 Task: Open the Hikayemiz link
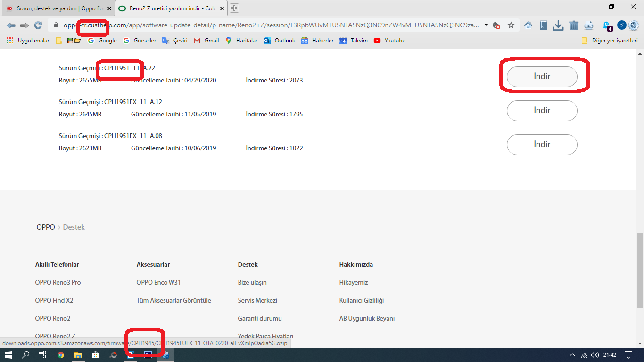(x=354, y=282)
